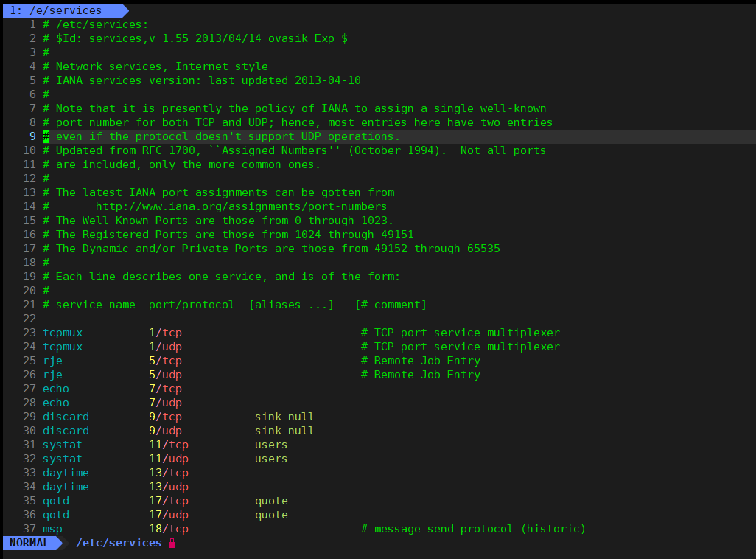
Task: Click the iana.org port-numbers URL
Action: pos(241,206)
